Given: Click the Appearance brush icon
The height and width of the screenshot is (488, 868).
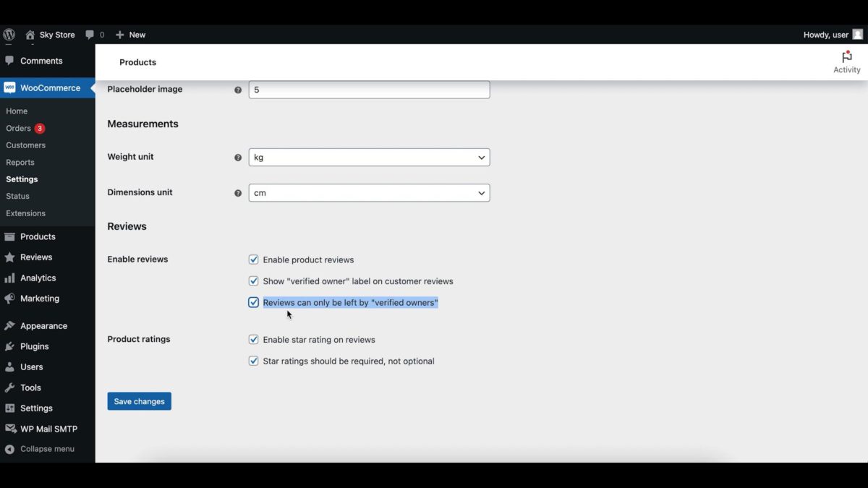Looking at the screenshot, I should point(11,325).
